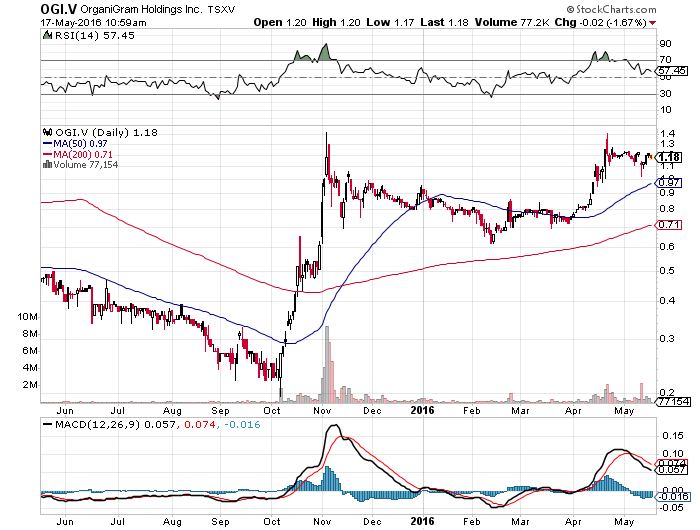Click the High 1.20 value
This screenshot has width=700, height=530.
click(x=336, y=22)
